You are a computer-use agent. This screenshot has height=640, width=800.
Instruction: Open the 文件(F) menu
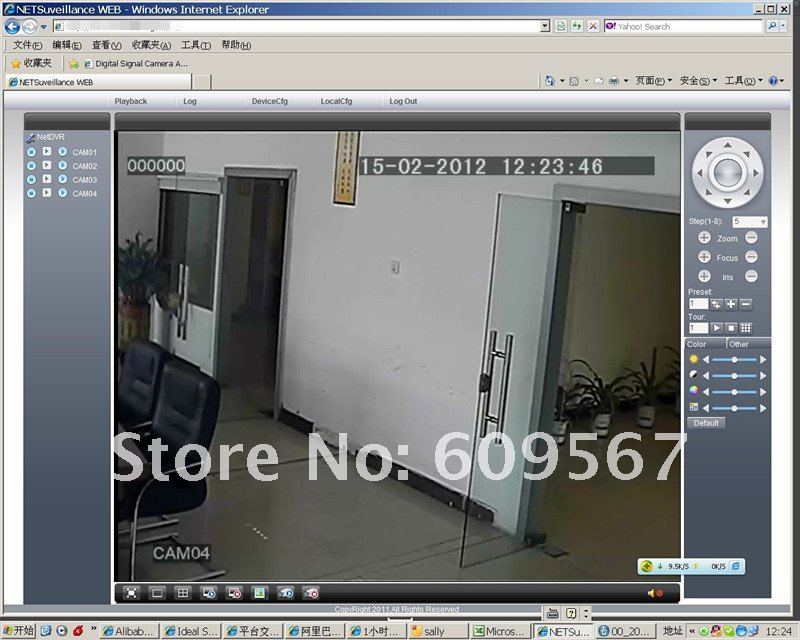28,45
